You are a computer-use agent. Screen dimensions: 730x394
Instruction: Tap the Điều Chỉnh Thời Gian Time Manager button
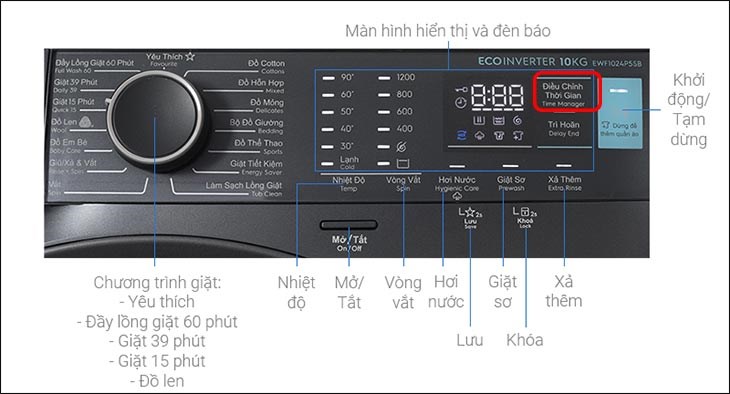563,94
